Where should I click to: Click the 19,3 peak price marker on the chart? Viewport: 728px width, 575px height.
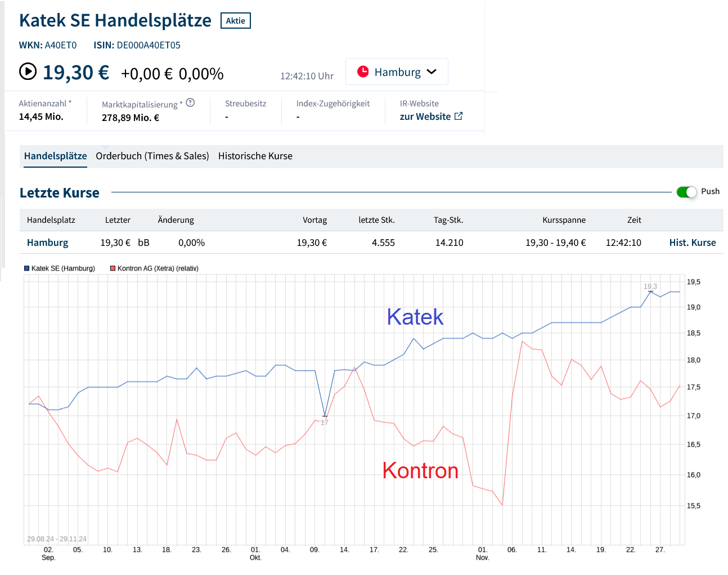(649, 287)
